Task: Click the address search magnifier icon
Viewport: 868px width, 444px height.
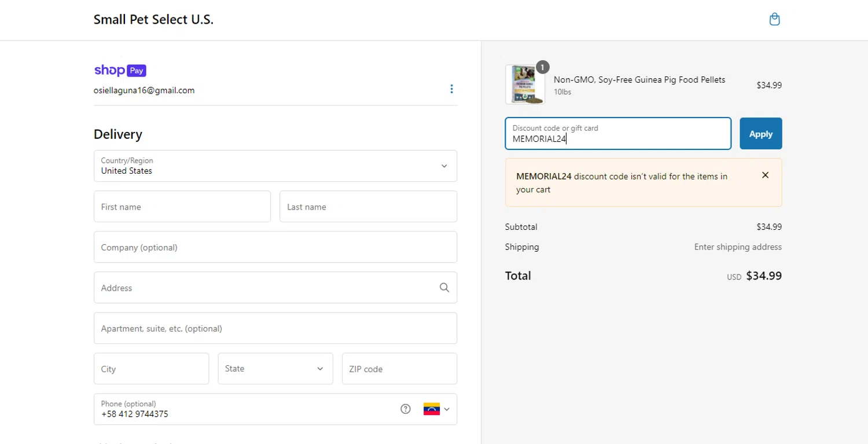Action: coord(444,288)
